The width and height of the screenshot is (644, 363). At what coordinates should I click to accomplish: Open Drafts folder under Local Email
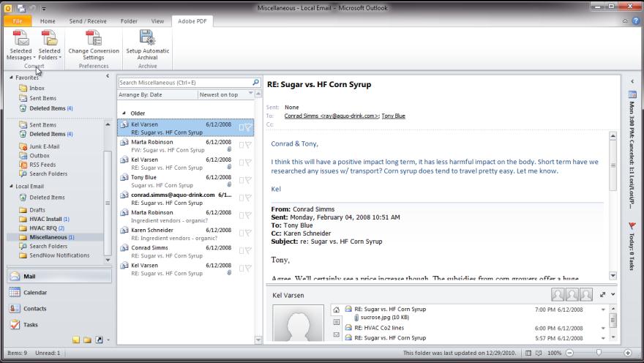pos(37,210)
